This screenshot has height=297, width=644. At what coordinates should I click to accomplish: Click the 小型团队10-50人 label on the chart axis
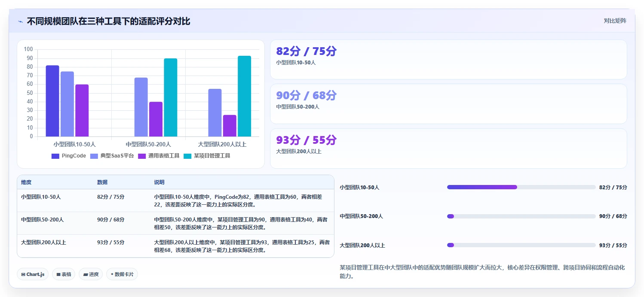click(75, 145)
